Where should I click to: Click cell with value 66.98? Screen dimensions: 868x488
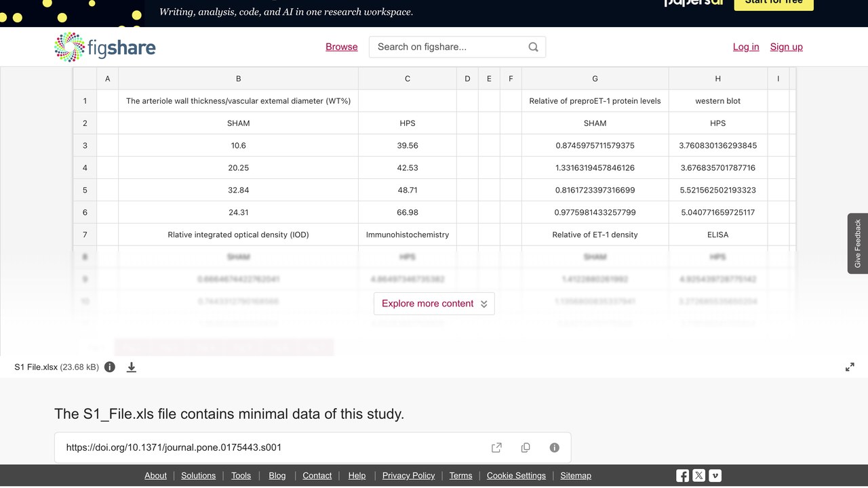coord(408,212)
